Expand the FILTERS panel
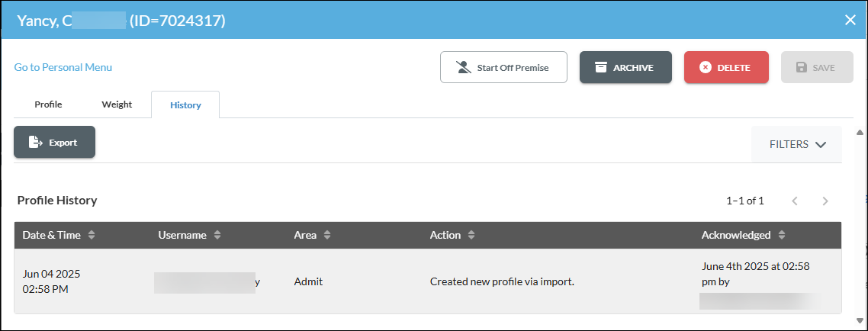The height and width of the screenshot is (331, 868). point(796,144)
